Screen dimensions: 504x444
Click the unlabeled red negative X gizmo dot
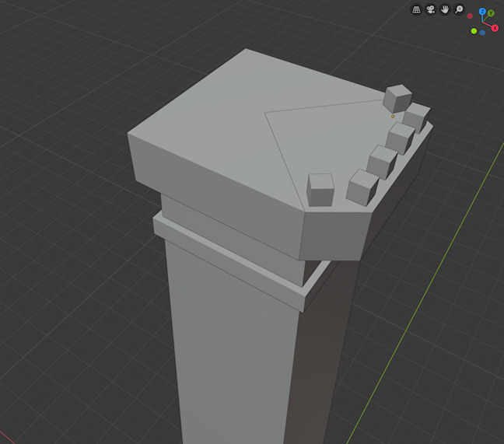470,16
